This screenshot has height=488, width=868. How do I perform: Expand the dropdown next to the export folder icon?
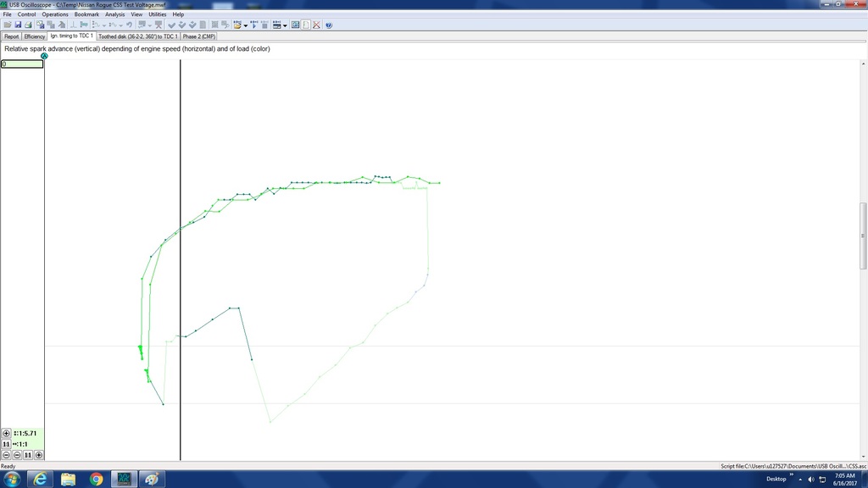pos(246,25)
